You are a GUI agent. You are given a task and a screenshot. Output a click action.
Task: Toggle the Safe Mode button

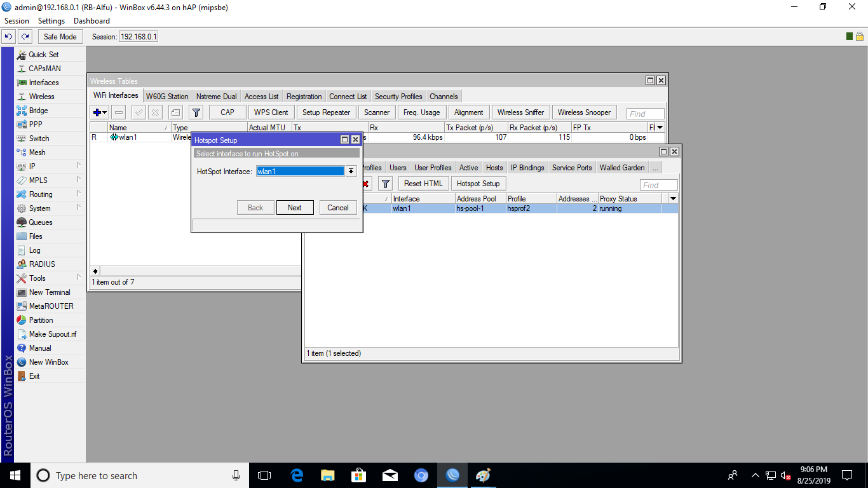(x=60, y=37)
